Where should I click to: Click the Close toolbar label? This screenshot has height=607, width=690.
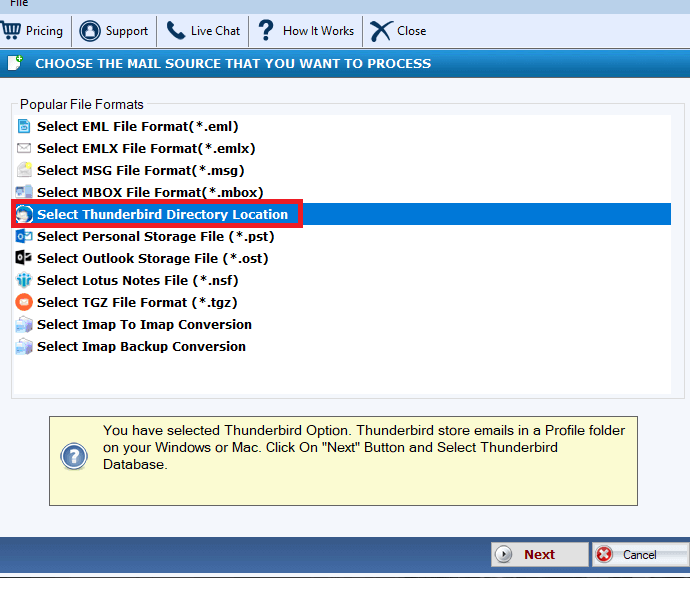[411, 31]
